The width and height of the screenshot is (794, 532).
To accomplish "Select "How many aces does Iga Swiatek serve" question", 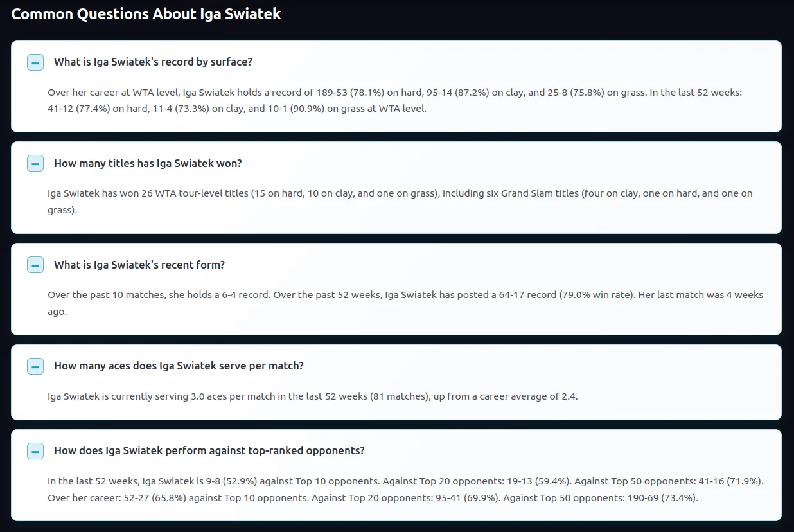I will pos(179,366).
